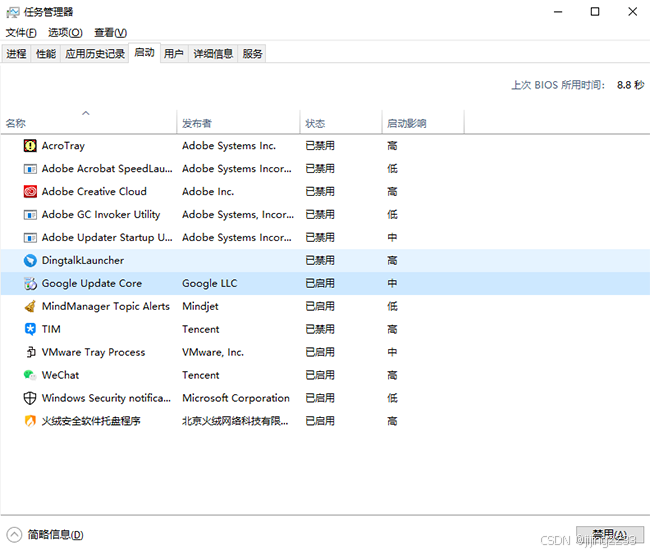Sort by the 发布者 column header
Image resolution: width=650 pixels, height=554 pixels.
pyautogui.click(x=238, y=123)
